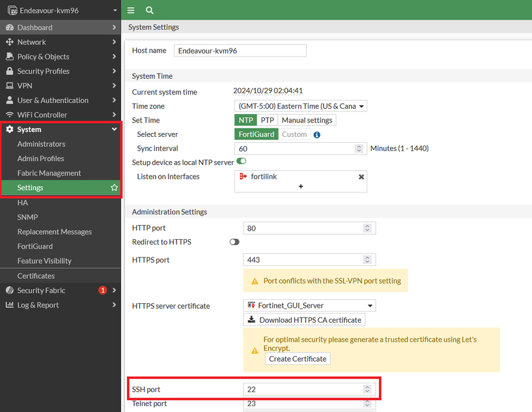Click the Dashboard gauge icon

(10, 27)
